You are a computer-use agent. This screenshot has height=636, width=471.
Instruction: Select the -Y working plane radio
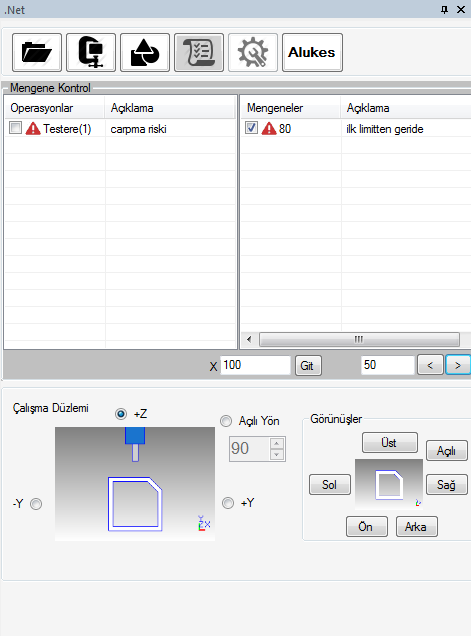click(x=36, y=504)
